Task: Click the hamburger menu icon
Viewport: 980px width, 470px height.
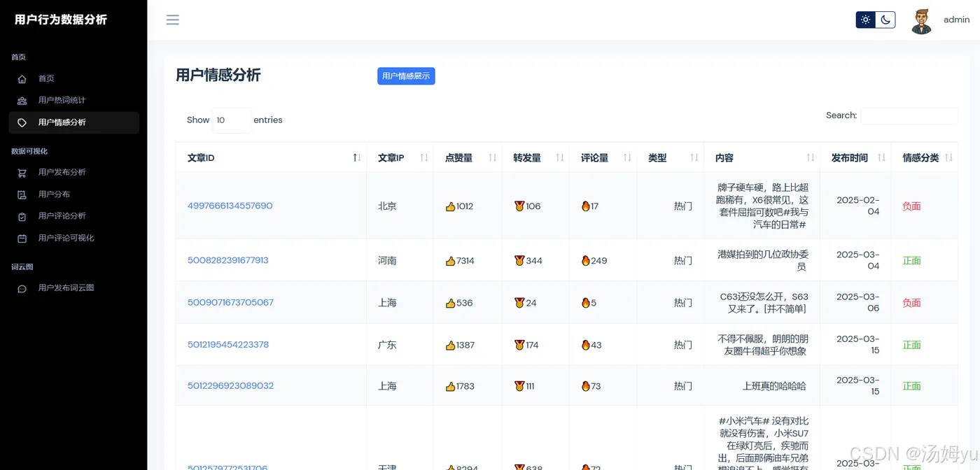Action: (172, 20)
